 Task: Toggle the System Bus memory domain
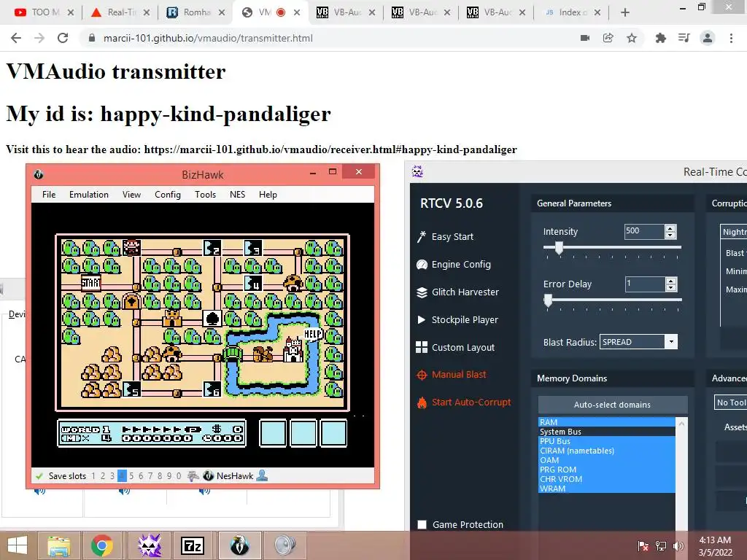606,432
